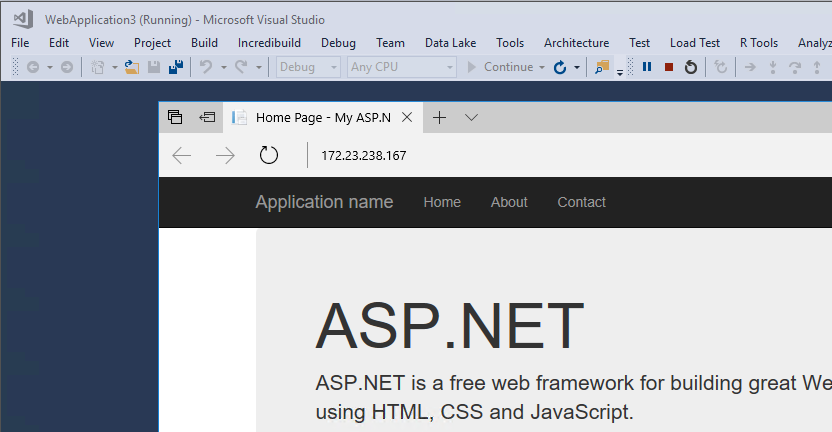Click the Visual Studio logo icon
832x432 pixels.
tap(23, 19)
